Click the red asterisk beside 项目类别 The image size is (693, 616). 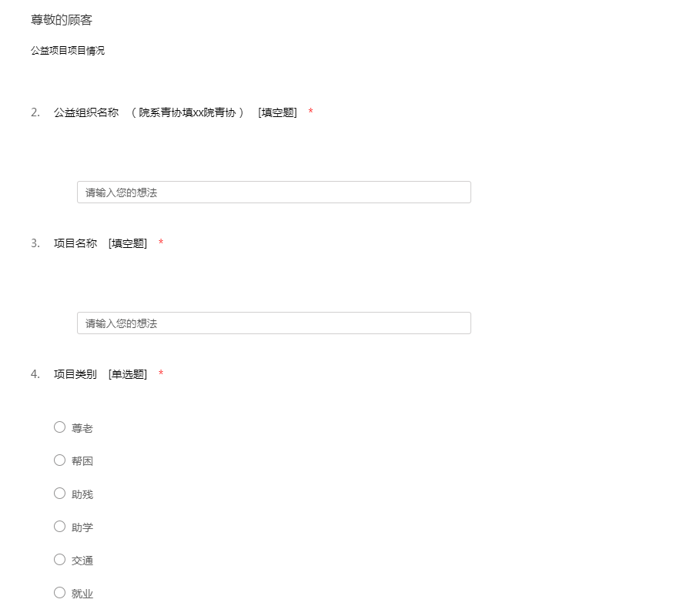pyautogui.click(x=161, y=374)
